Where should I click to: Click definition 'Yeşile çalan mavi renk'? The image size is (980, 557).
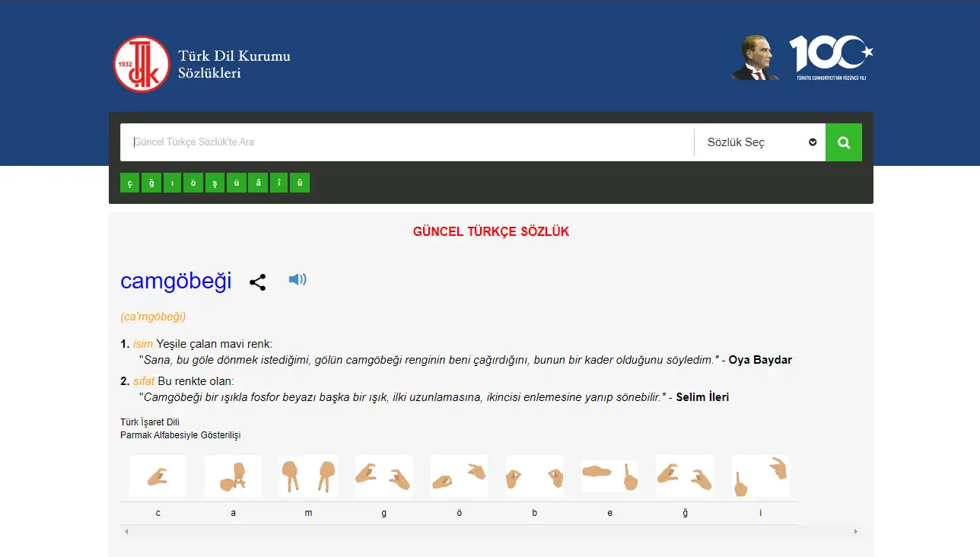point(214,344)
